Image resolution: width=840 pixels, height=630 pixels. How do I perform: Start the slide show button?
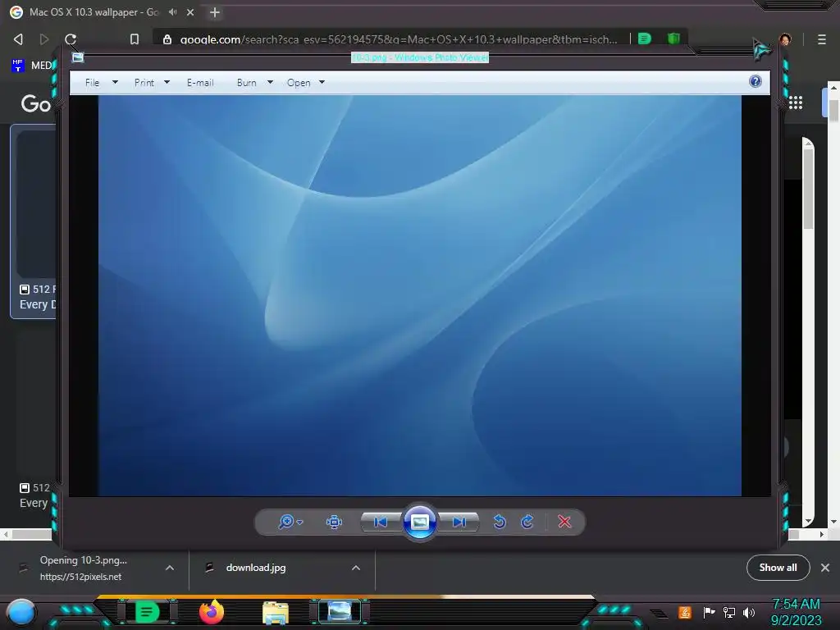(419, 522)
